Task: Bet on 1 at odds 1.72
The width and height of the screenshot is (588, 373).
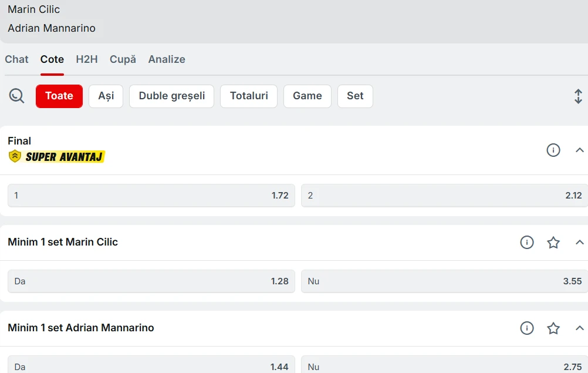Action: (151, 196)
